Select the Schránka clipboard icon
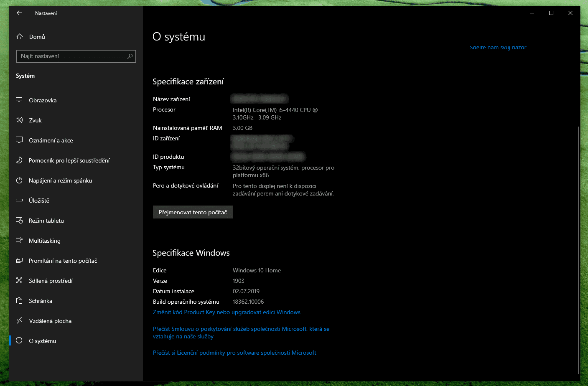The image size is (588, 386). tap(19, 300)
